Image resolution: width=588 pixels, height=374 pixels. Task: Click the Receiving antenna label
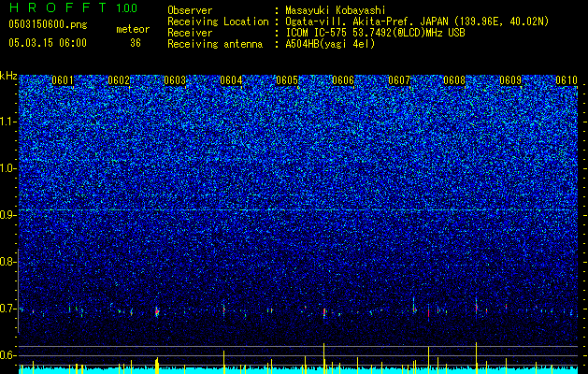pyautogui.click(x=215, y=44)
